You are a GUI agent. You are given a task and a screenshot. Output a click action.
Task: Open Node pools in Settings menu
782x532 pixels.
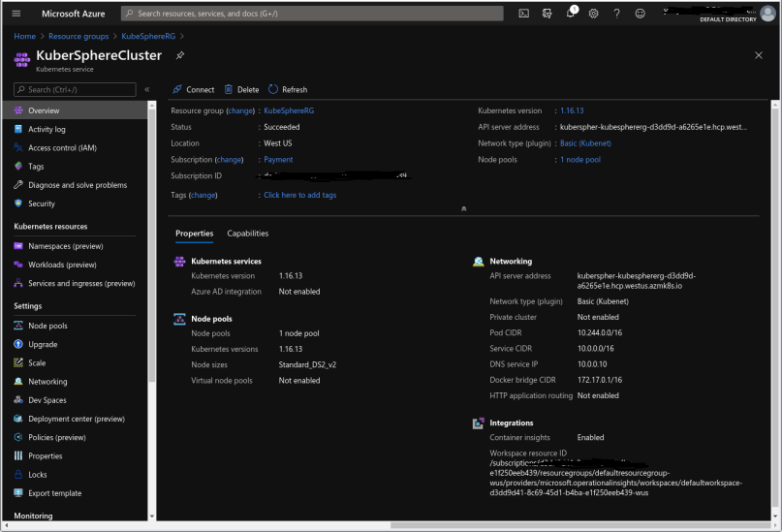point(47,326)
